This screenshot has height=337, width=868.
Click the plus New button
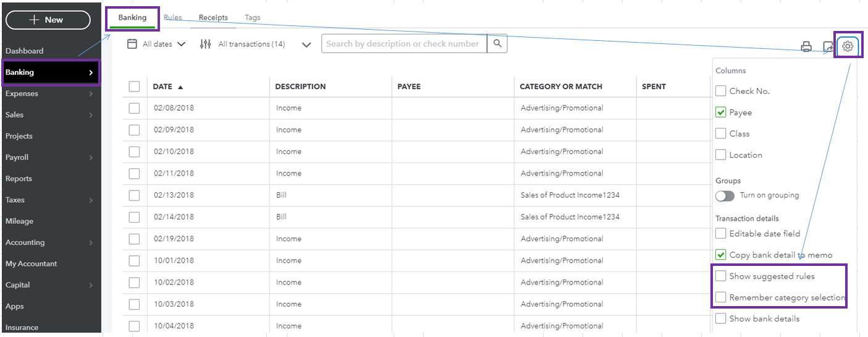(x=48, y=20)
